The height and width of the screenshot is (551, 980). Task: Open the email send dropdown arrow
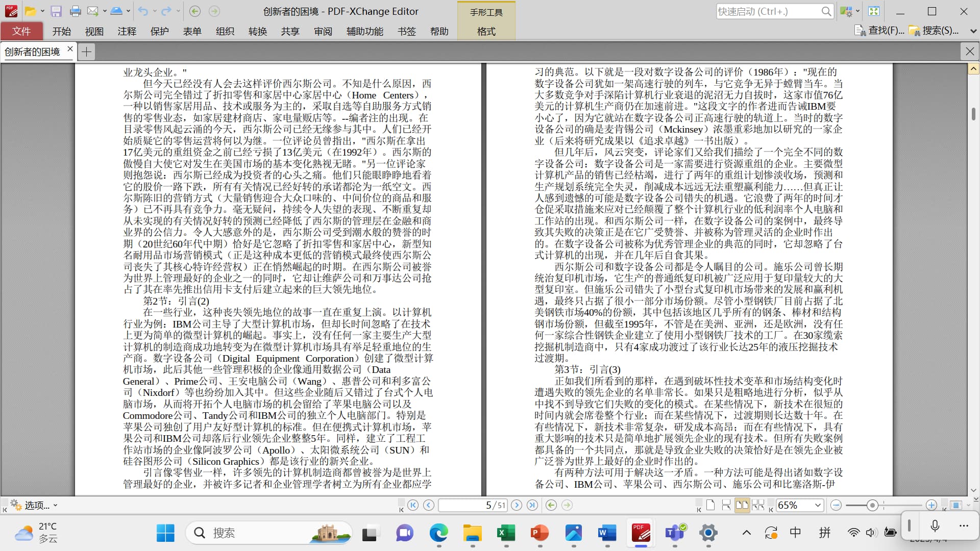coord(105,11)
